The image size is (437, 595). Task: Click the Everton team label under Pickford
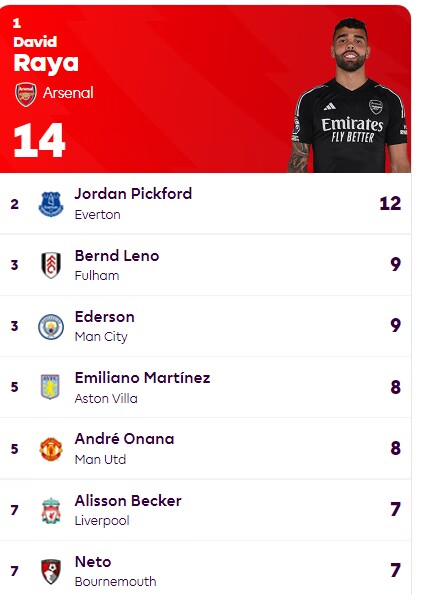(97, 215)
